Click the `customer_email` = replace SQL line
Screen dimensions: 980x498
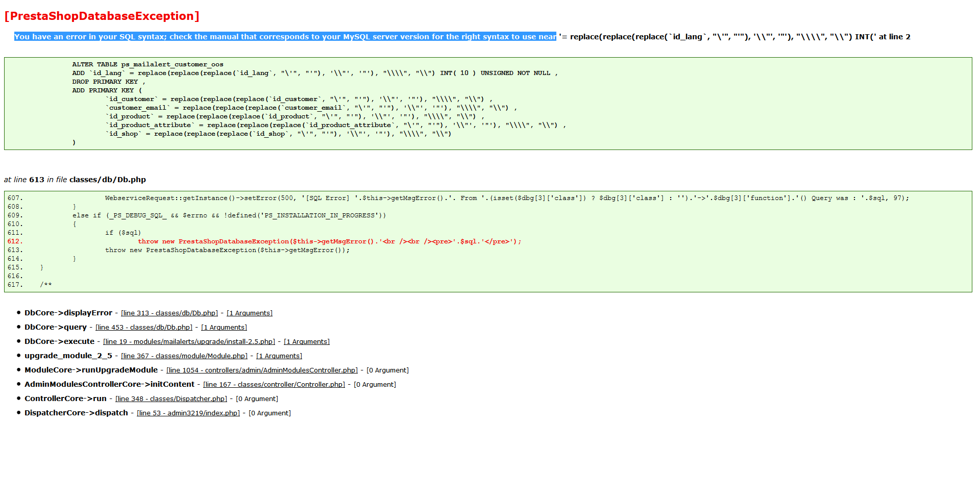311,108
